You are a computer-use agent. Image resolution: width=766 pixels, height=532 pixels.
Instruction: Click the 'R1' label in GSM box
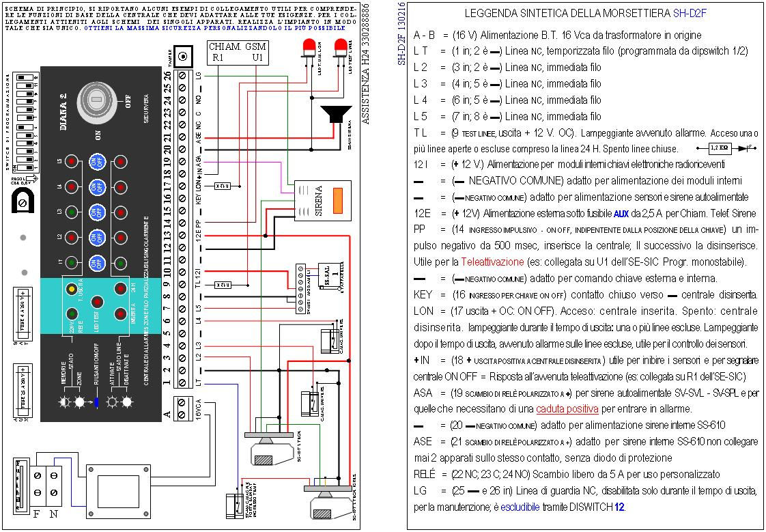tap(217, 58)
